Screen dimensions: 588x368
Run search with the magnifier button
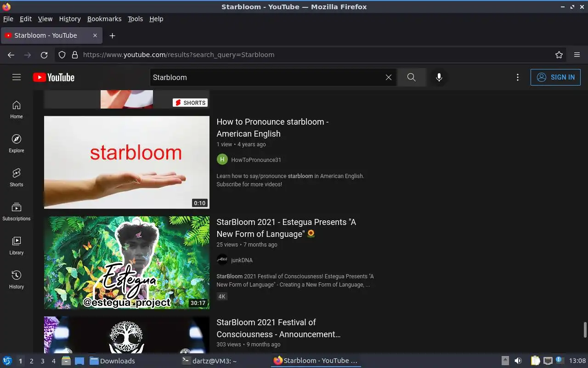point(411,77)
